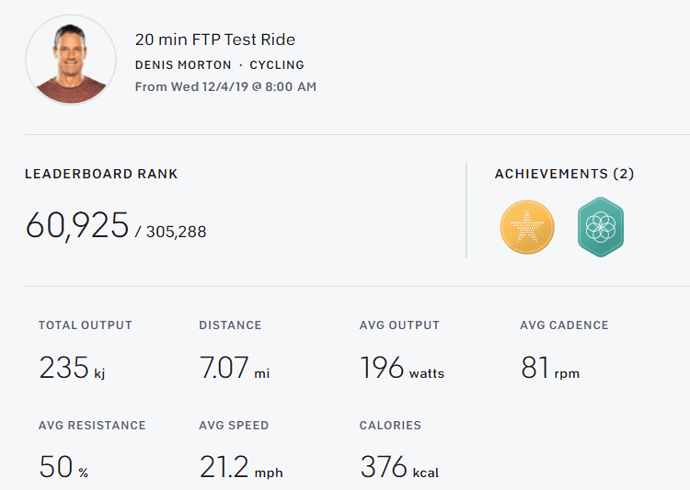Click the Avg Output 196 watts stat

401,368
